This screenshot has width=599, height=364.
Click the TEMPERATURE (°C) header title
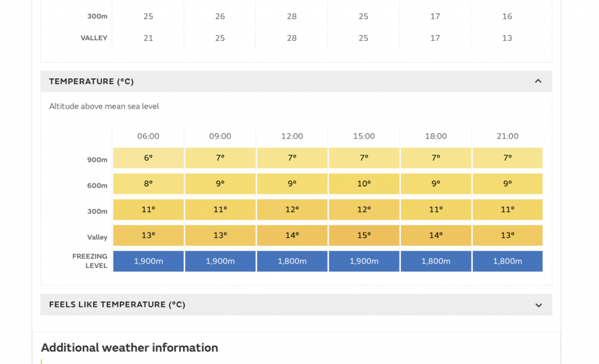coord(91,82)
